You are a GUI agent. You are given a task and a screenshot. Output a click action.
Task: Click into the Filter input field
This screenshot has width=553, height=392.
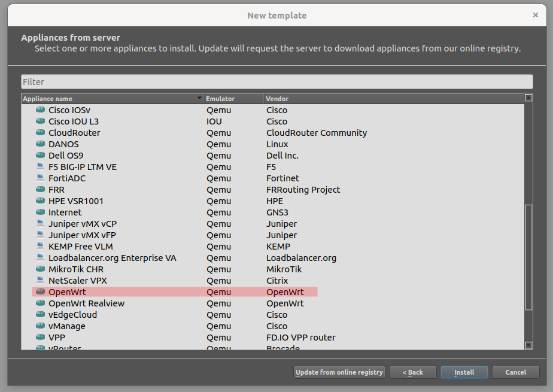[277, 82]
